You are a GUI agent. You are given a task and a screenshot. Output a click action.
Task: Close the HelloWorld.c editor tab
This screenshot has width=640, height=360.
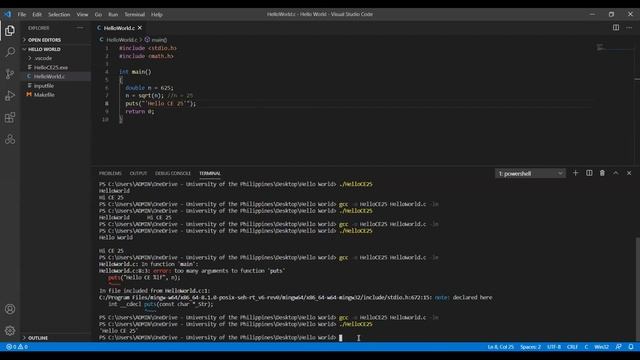[140, 28]
